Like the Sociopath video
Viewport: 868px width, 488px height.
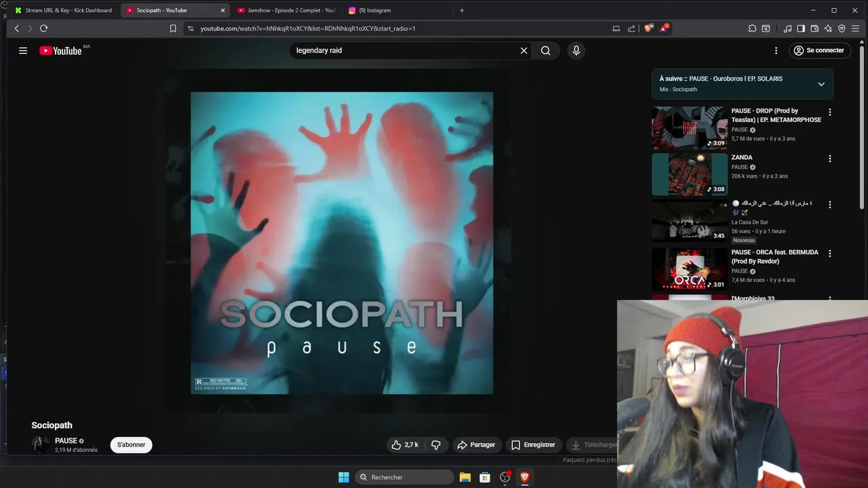tap(405, 445)
